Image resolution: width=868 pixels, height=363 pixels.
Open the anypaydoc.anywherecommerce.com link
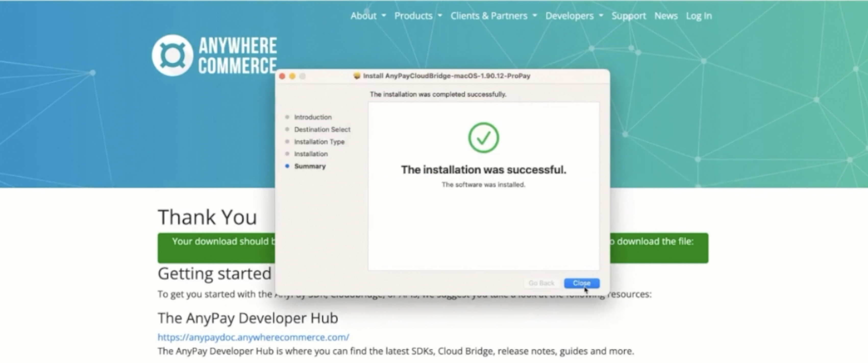253,337
